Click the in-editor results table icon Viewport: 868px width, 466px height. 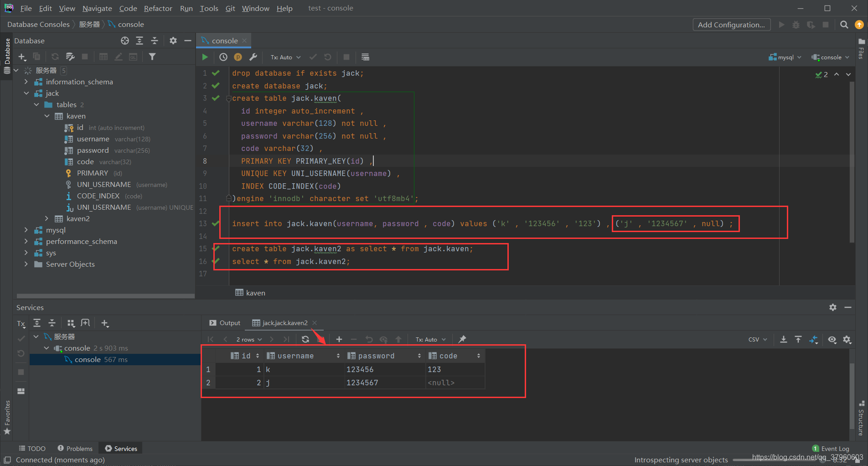[365, 57]
